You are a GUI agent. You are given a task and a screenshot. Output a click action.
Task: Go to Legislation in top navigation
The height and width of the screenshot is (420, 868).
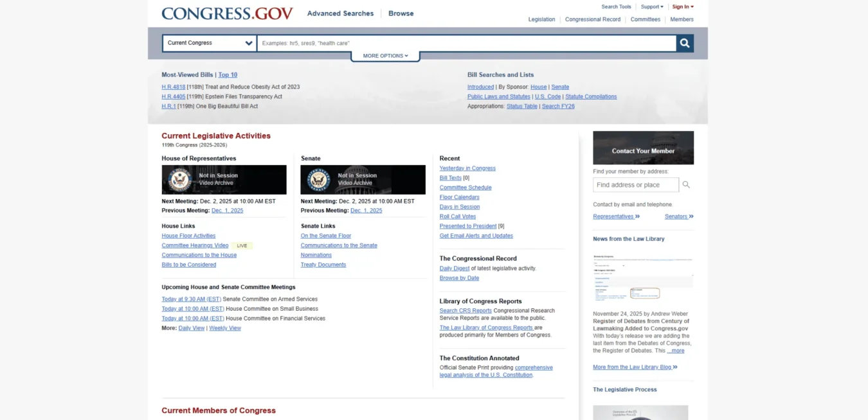coord(541,19)
